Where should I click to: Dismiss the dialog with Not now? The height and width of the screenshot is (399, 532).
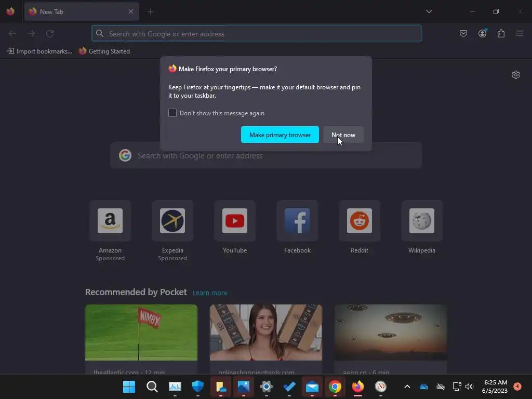pyautogui.click(x=343, y=135)
